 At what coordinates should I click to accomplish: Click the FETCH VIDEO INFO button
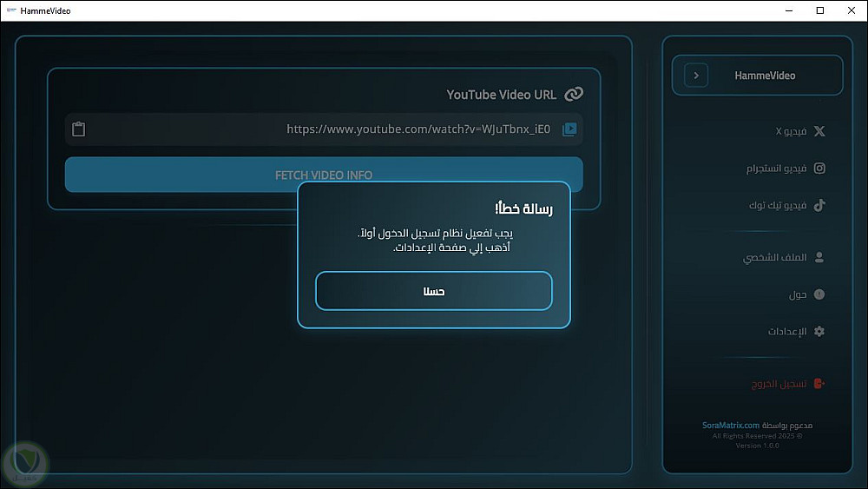[324, 175]
